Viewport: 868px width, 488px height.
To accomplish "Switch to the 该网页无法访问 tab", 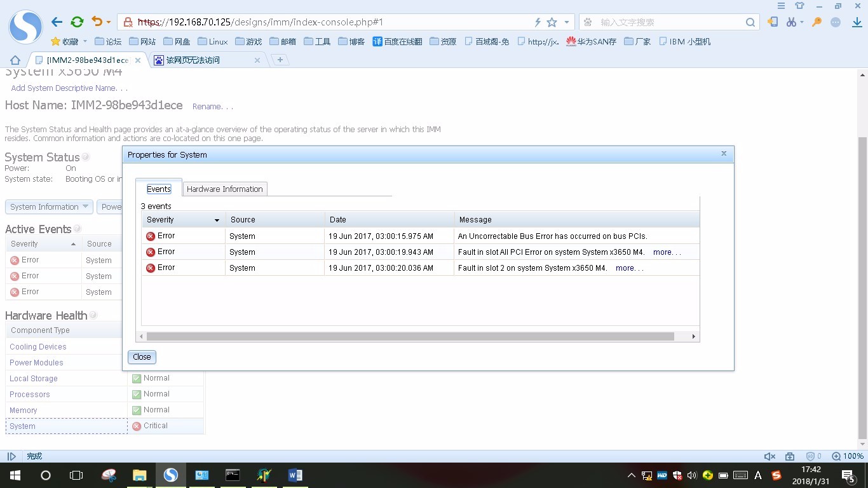I will tap(193, 60).
